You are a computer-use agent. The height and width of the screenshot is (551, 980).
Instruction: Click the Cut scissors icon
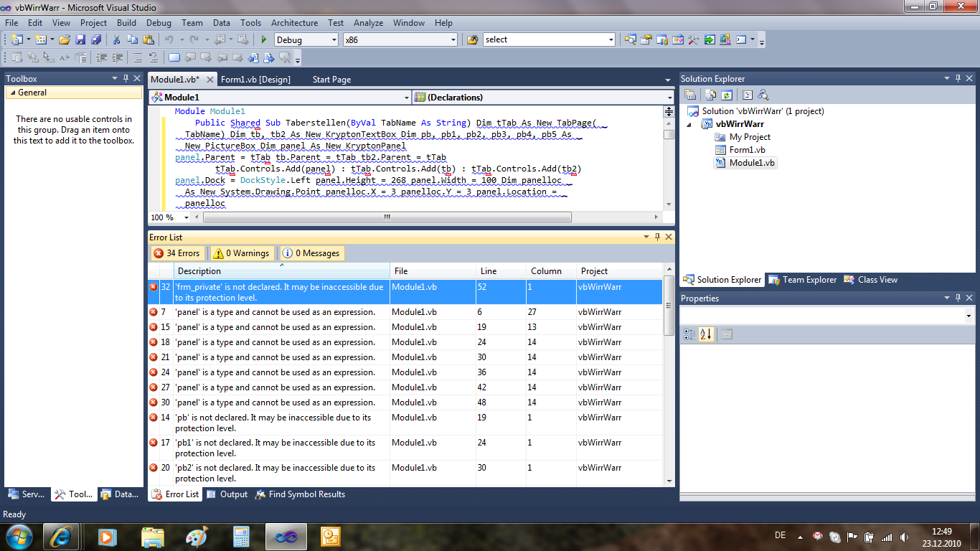coord(116,40)
